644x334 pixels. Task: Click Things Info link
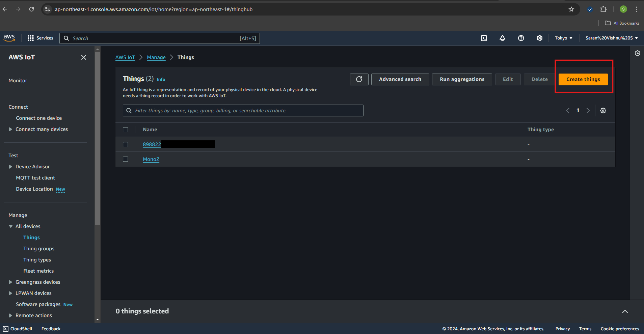(161, 80)
